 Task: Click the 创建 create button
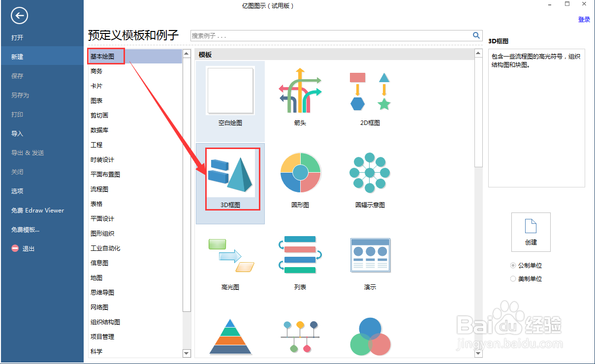pos(531,232)
